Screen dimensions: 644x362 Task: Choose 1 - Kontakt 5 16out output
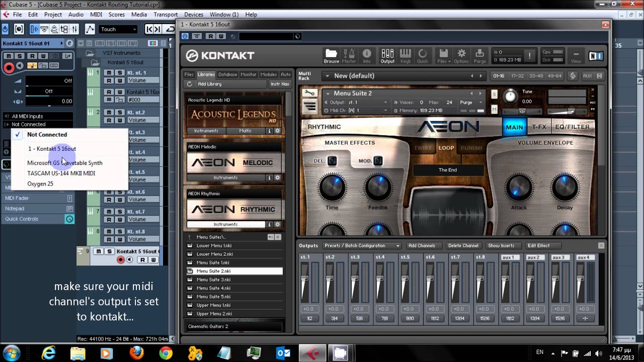52,149
